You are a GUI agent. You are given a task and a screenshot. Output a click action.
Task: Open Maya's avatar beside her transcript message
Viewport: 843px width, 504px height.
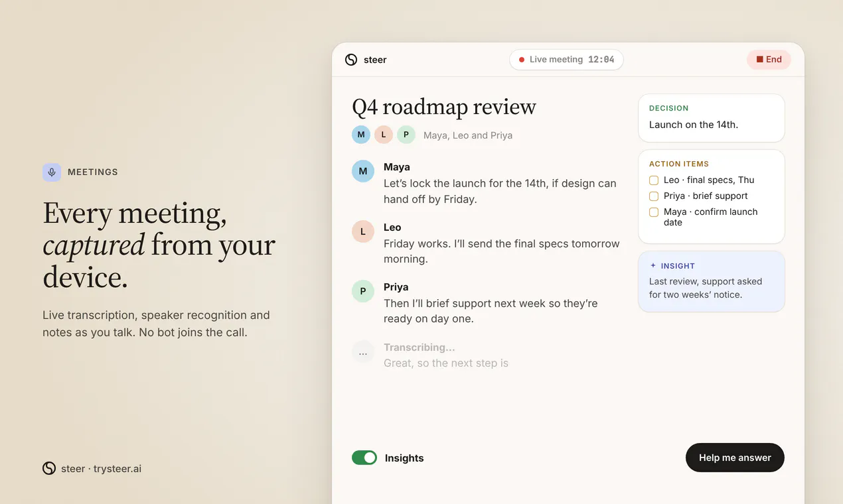[363, 171]
